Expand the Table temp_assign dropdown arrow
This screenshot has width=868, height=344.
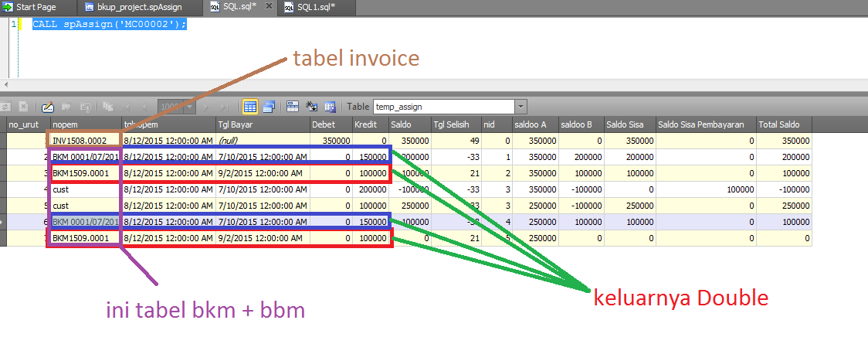pos(520,107)
